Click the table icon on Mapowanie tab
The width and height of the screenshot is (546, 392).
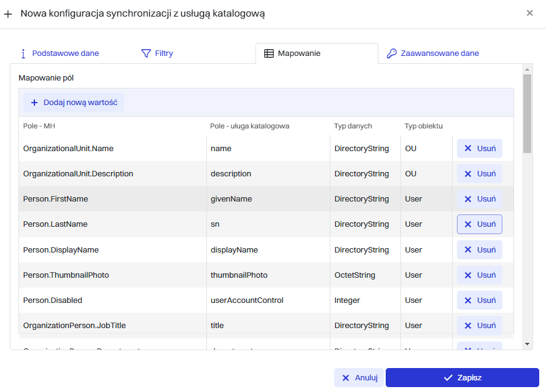(268, 53)
